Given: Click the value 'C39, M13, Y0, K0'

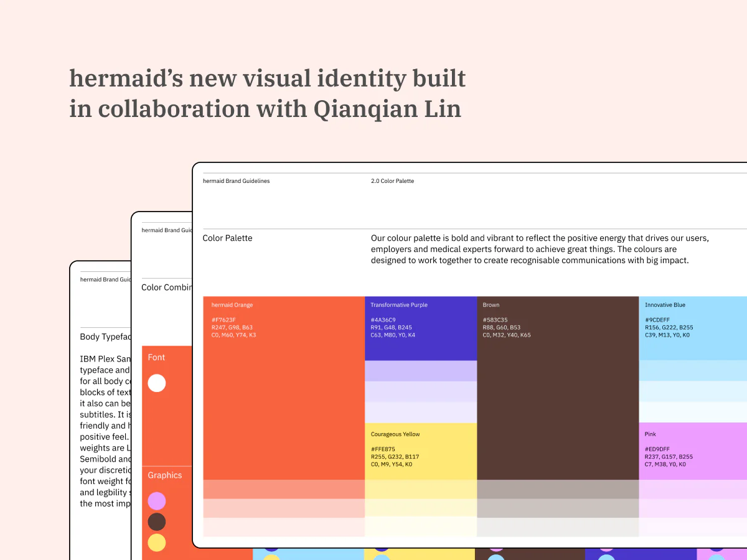Looking at the screenshot, I should [x=667, y=335].
